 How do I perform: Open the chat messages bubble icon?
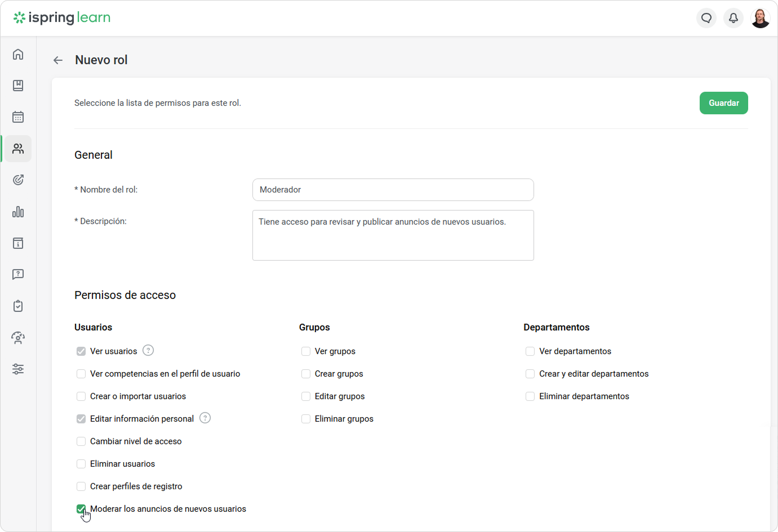coord(706,18)
